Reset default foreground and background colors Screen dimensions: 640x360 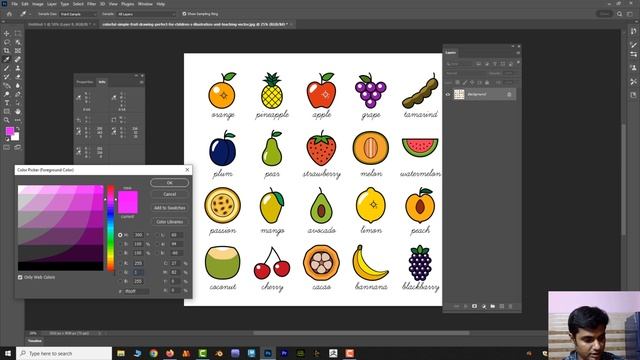(7, 139)
